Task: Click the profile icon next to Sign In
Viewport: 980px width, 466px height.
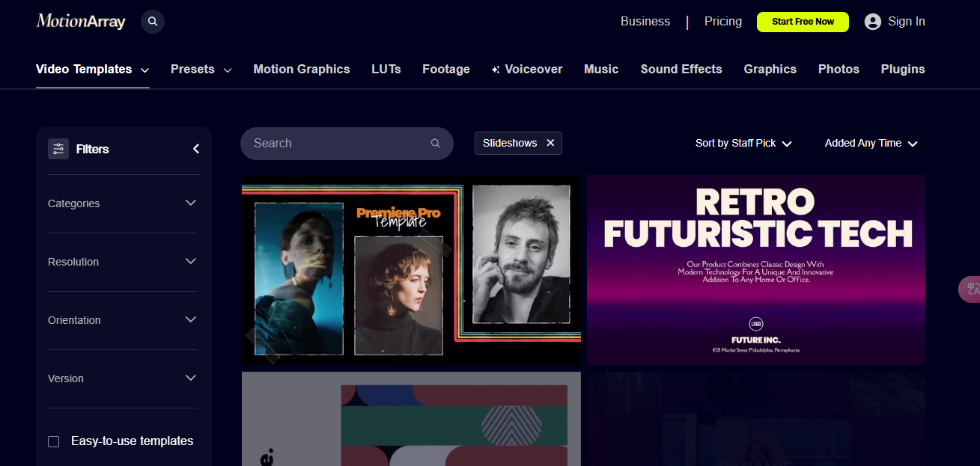Action: point(872,21)
